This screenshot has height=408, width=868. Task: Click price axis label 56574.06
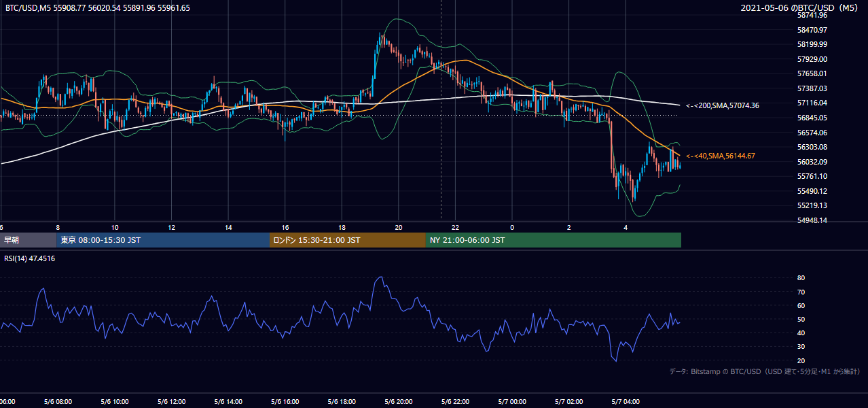[812, 133]
